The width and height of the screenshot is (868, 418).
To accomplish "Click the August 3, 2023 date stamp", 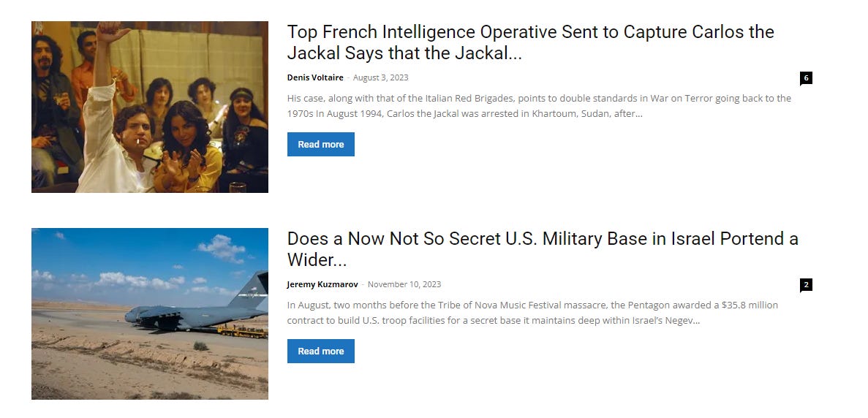I will click(x=380, y=77).
